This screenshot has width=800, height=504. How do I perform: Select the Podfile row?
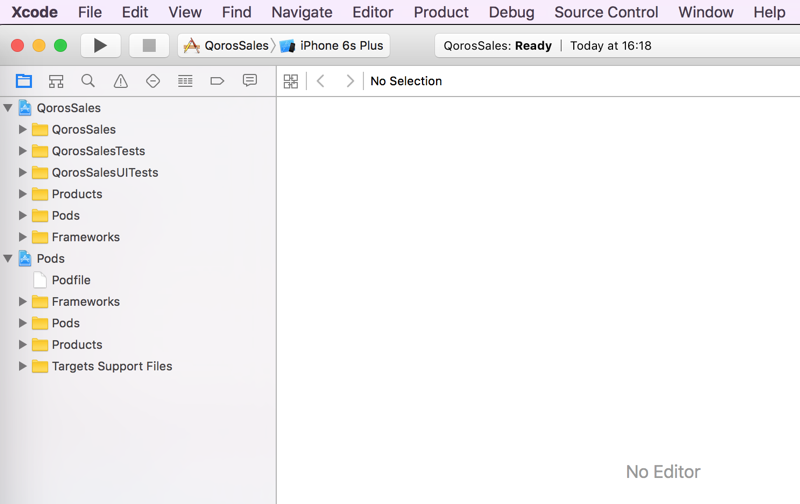coord(138,280)
